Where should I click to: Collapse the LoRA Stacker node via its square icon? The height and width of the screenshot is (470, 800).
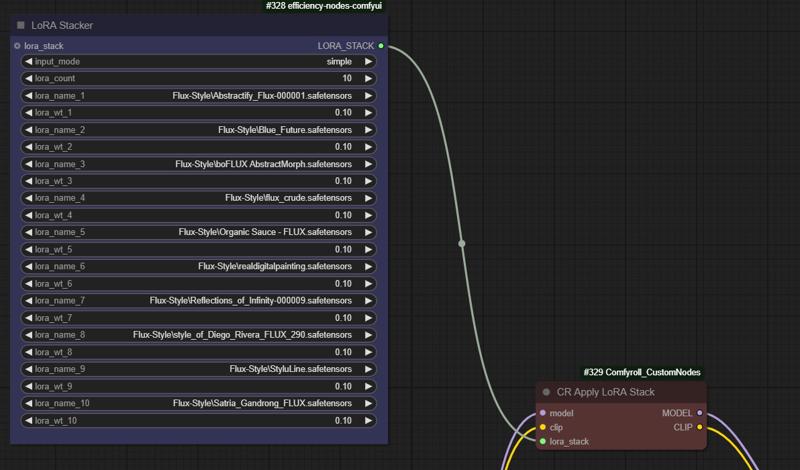(x=21, y=25)
